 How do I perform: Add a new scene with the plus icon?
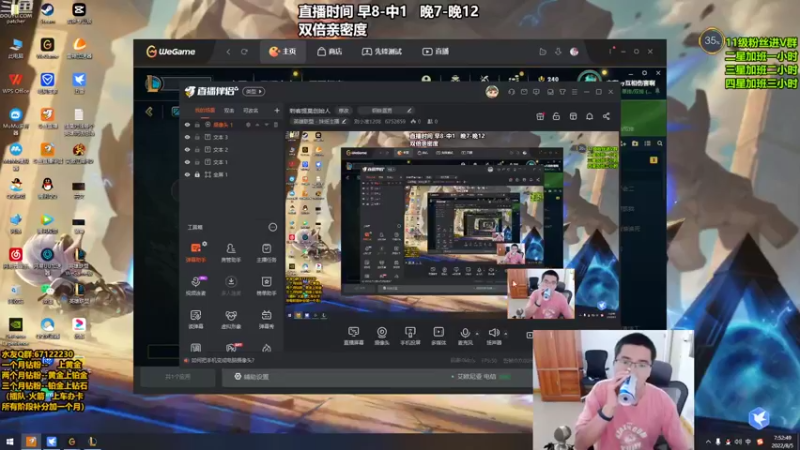(277, 110)
